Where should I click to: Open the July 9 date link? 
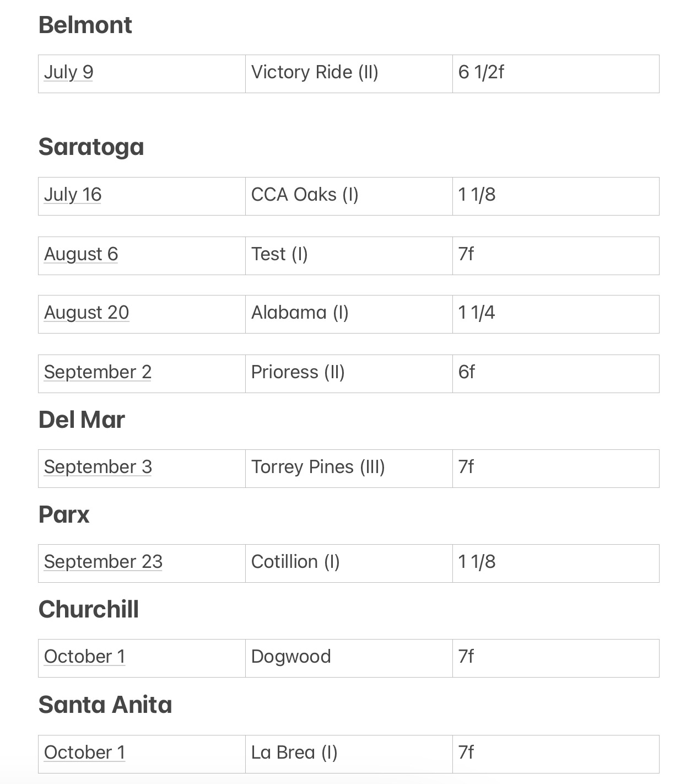[68, 72]
